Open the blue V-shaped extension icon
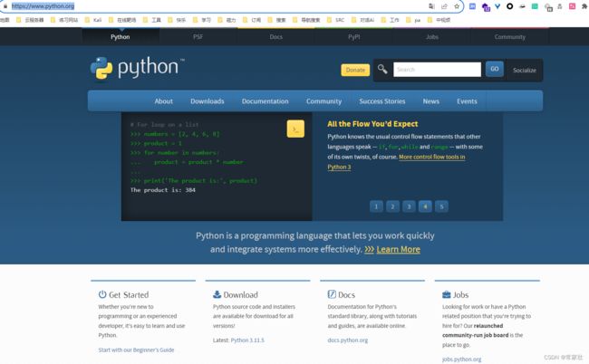 (497, 6)
